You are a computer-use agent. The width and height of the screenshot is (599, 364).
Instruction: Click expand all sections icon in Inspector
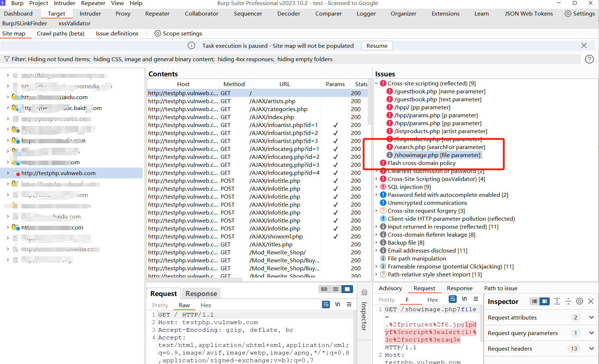pyautogui.click(x=557, y=301)
